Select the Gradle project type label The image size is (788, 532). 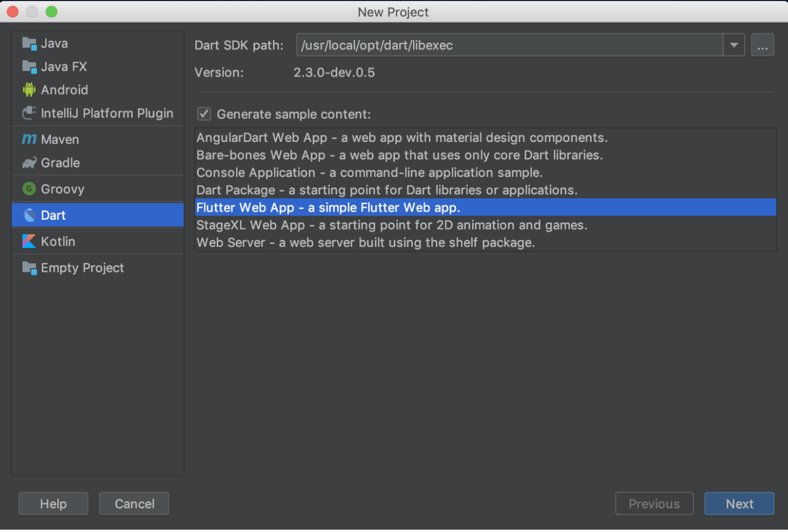click(60, 163)
